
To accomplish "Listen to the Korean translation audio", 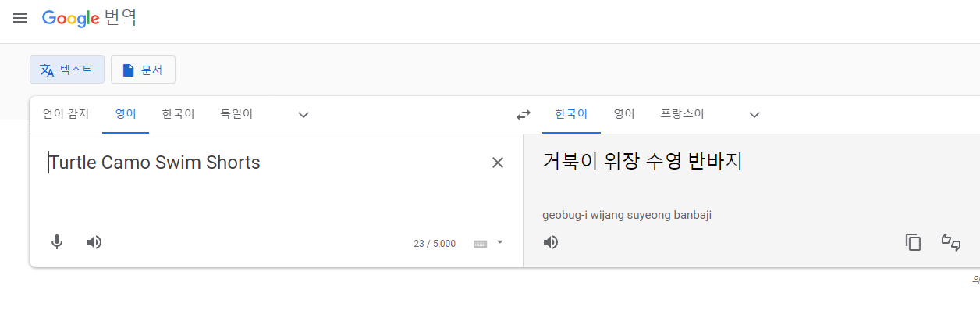I will (x=551, y=242).
